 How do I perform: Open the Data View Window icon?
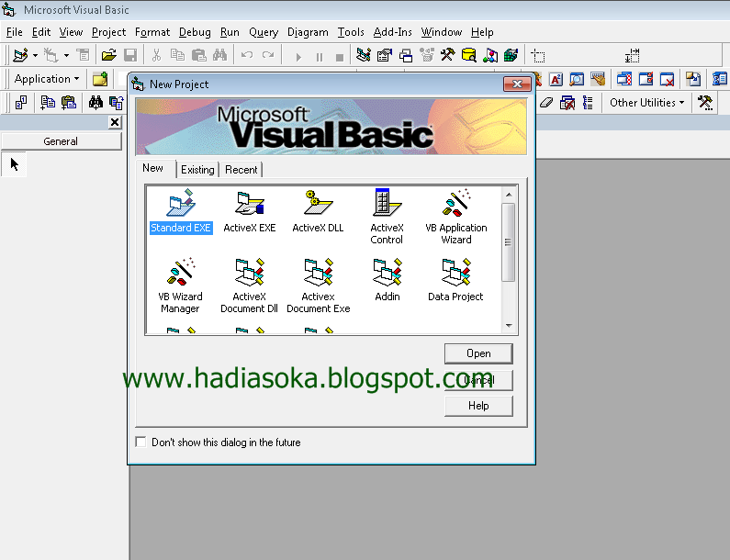pos(468,55)
